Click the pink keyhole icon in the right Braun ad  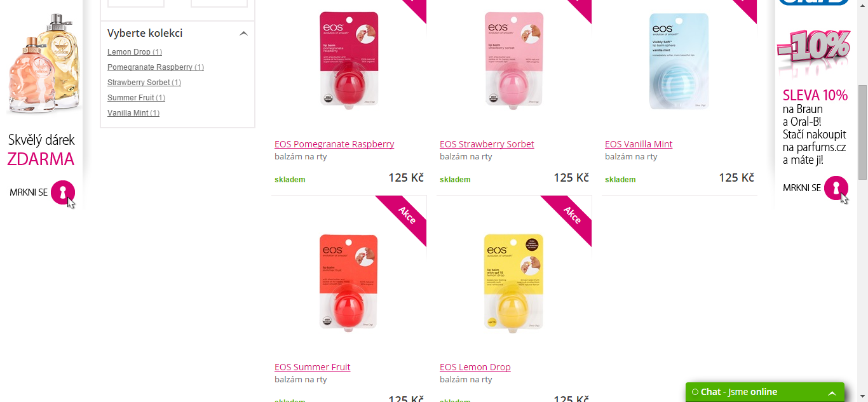pyautogui.click(x=836, y=188)
